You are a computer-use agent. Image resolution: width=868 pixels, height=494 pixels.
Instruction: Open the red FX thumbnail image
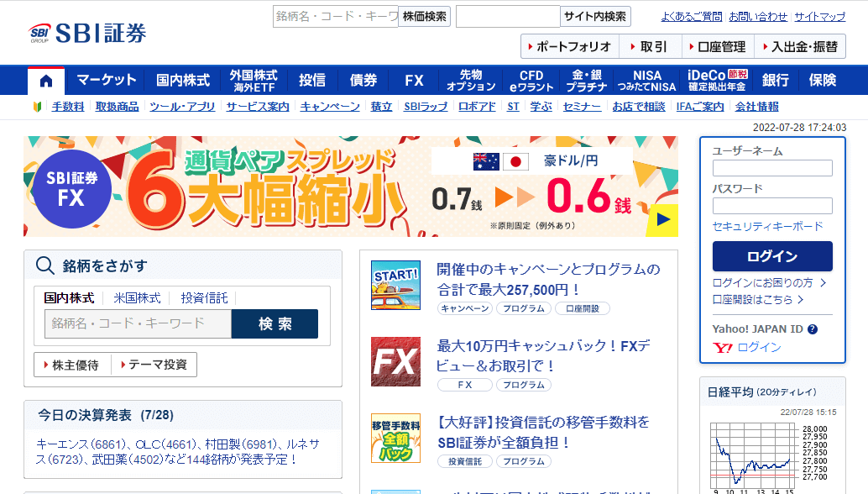tap(395, 361)
